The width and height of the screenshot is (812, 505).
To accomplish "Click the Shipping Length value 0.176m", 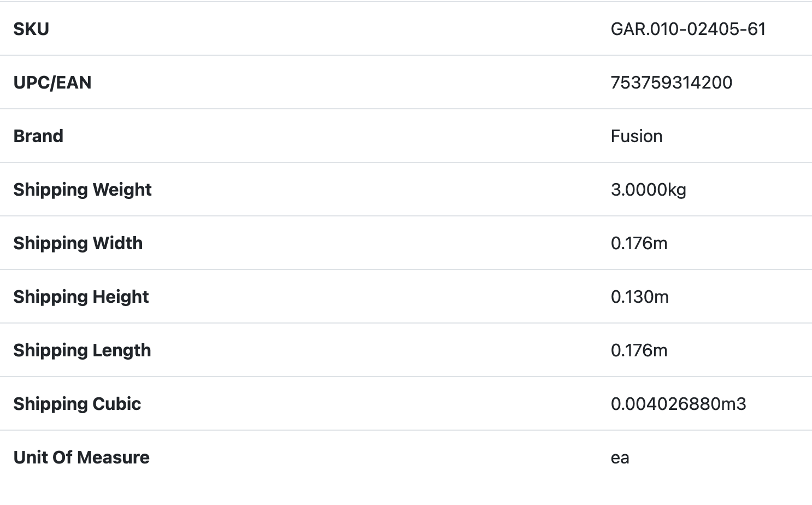I will coord(639,350).
